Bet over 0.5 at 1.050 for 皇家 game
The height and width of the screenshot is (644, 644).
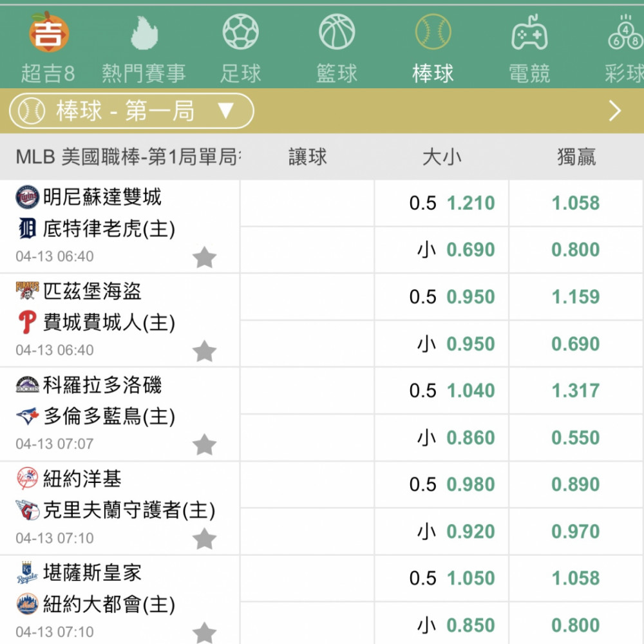click(x=442, y=578)
